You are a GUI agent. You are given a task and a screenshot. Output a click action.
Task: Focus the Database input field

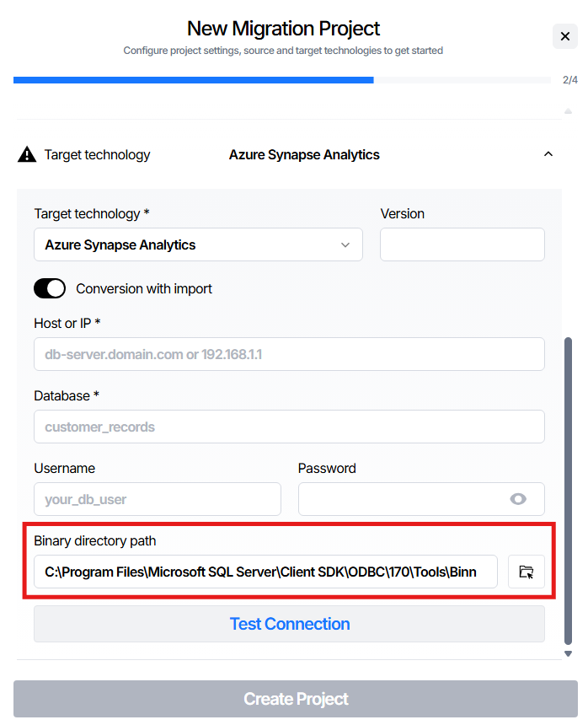coord(289,427)
